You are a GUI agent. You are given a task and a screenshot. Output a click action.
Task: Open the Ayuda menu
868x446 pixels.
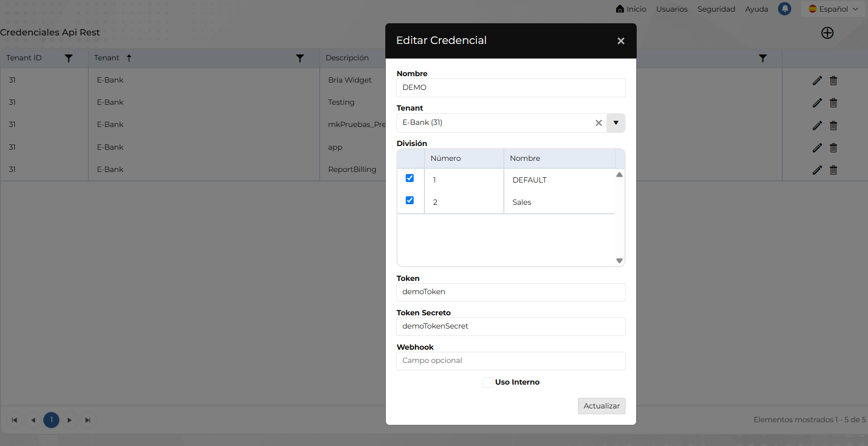(757, 9)
